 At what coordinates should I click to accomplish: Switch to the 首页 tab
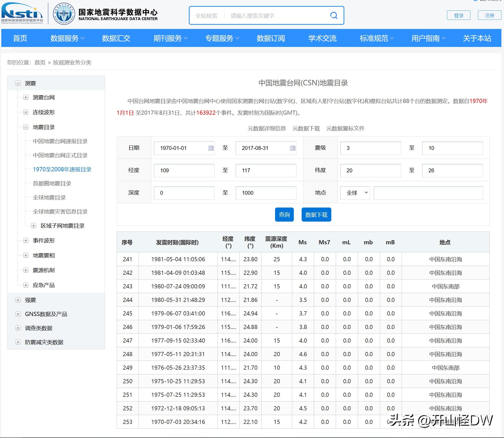click(20, 38)
